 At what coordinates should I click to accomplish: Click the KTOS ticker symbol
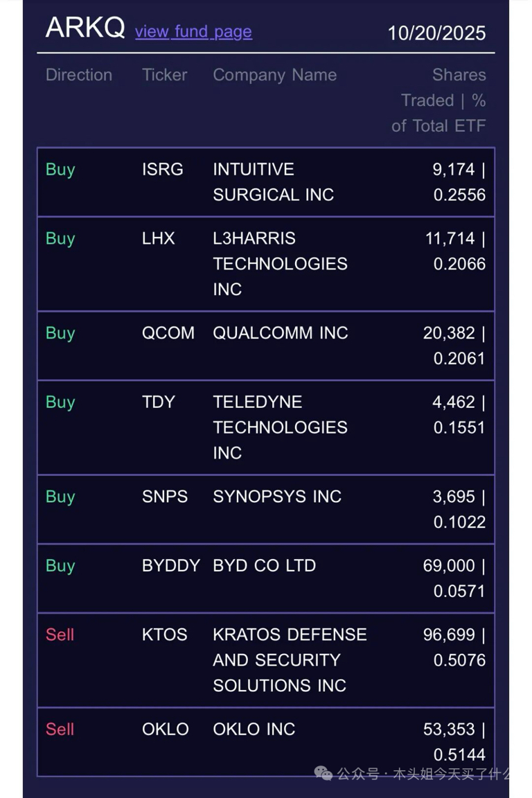[x=165, y=635]
